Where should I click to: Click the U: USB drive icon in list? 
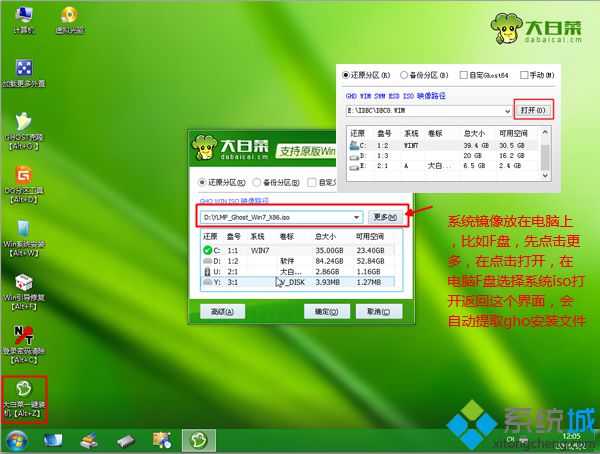click(x=207, y=271)
